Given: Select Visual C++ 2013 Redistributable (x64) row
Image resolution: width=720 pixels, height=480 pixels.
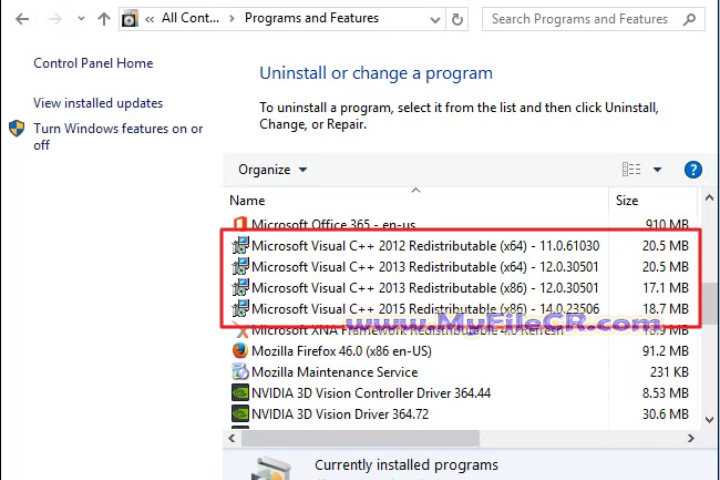Looking at the screenshot, I should (x=461, y=267).
